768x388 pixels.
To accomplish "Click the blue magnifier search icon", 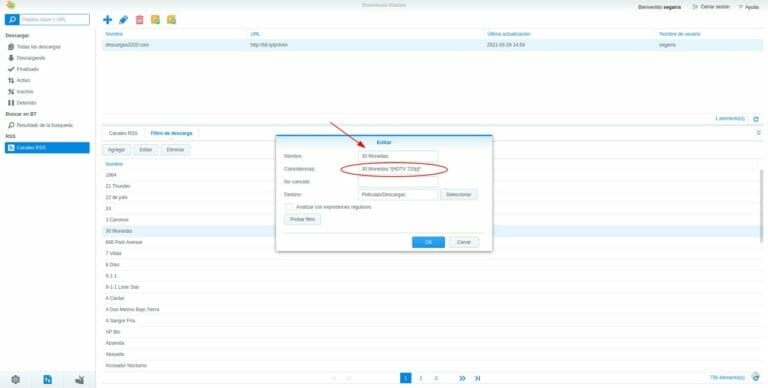I will 12,20.
